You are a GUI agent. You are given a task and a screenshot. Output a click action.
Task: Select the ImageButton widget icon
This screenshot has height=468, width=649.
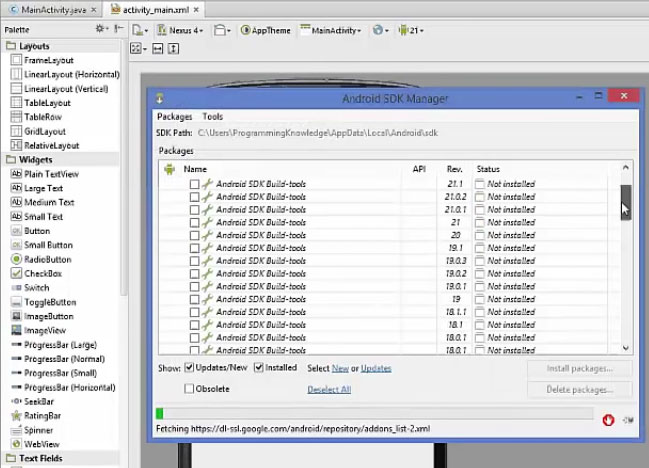tap(16, 316)
